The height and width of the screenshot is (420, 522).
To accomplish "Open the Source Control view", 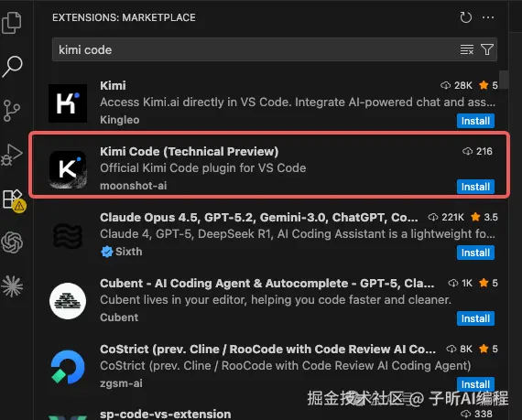I will click(12, 111).
